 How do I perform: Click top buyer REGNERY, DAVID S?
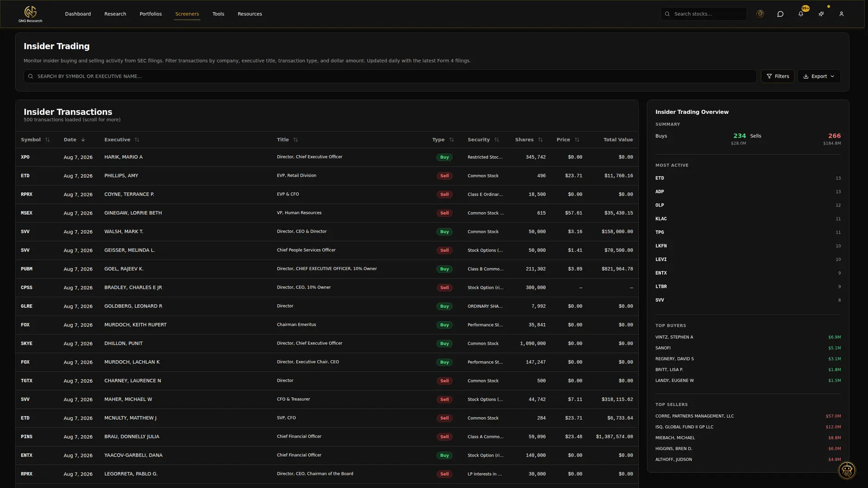[x=675, y=359]
